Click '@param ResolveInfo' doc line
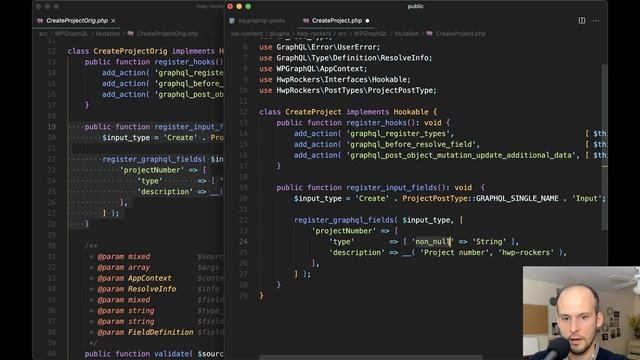Viewport: 640px width, 360px height. (137, 289)
